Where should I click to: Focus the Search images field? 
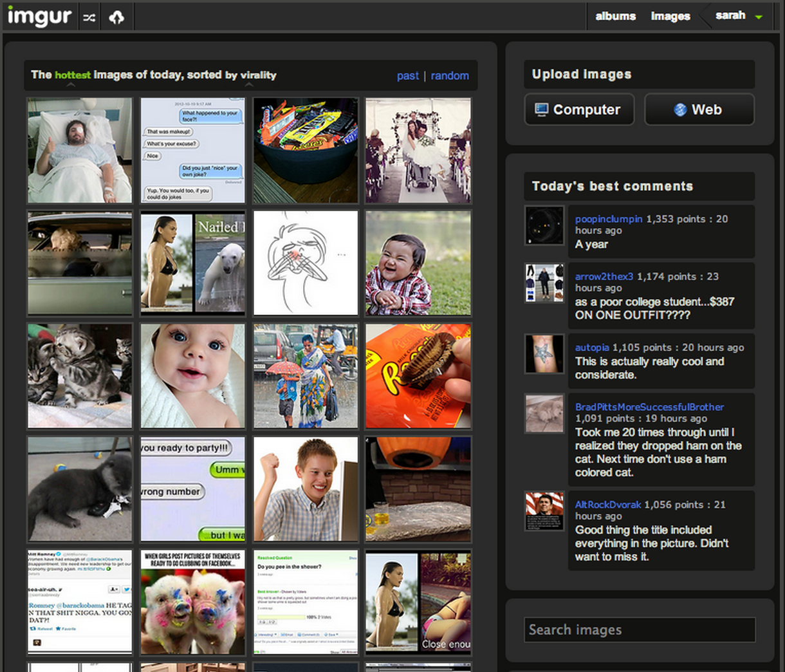(x=640, y=630)
